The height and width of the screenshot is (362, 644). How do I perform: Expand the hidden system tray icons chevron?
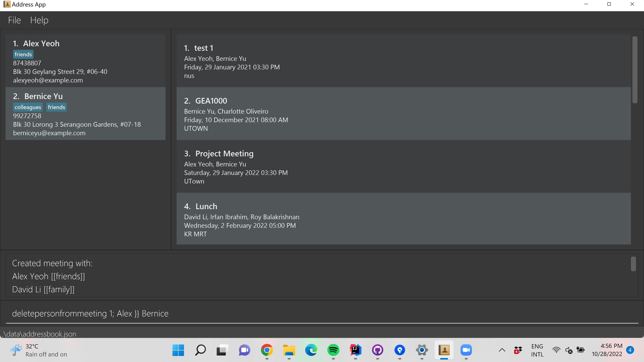(502, 350)
